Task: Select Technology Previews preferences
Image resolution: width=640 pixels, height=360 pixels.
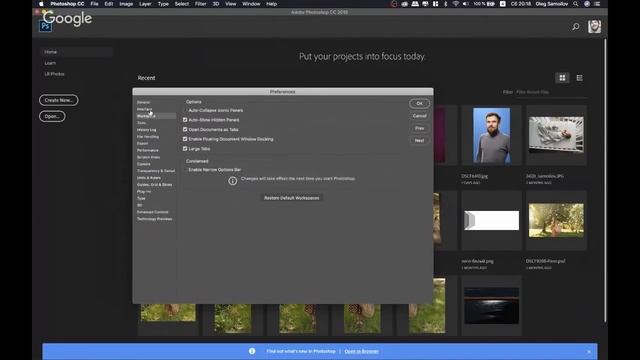Action: 154,219
